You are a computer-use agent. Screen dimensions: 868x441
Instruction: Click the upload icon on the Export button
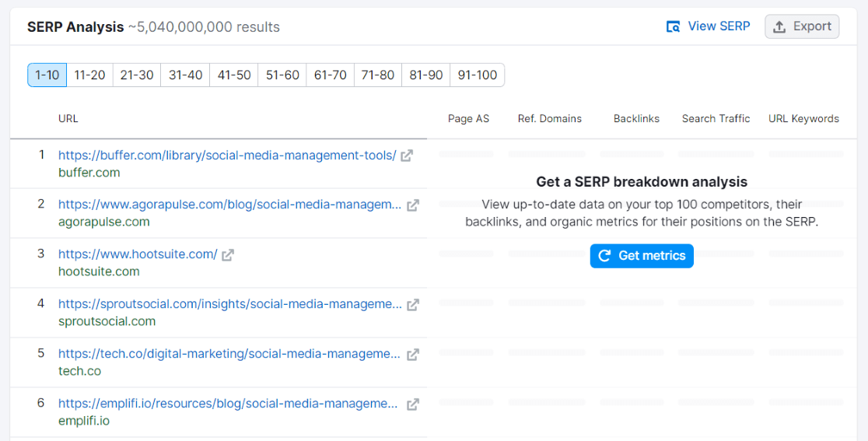click(x=779, y=26)
